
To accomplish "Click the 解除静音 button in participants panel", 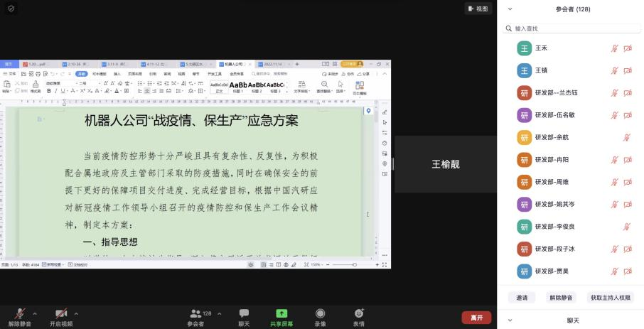I will (x=560, y=298).
